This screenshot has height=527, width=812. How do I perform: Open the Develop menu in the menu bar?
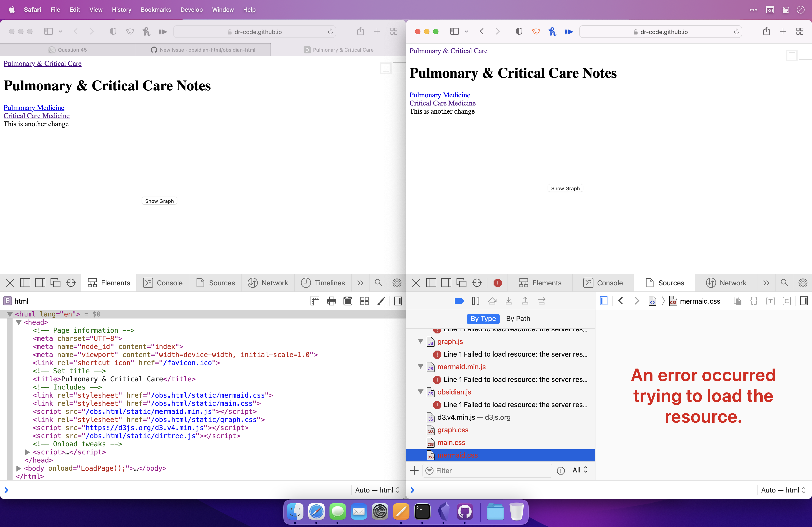tap(191, 9)
